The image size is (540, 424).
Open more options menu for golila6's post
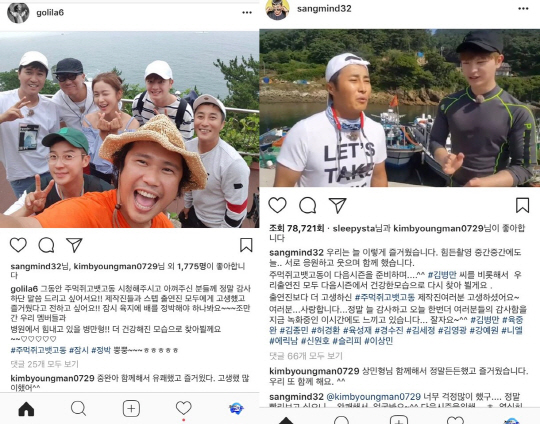coord(247,12)
